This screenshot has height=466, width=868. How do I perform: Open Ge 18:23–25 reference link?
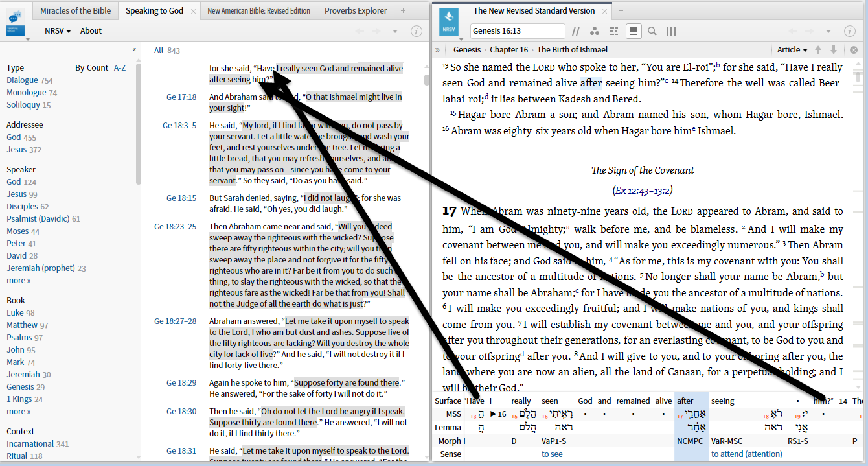(x=175, y=227)
